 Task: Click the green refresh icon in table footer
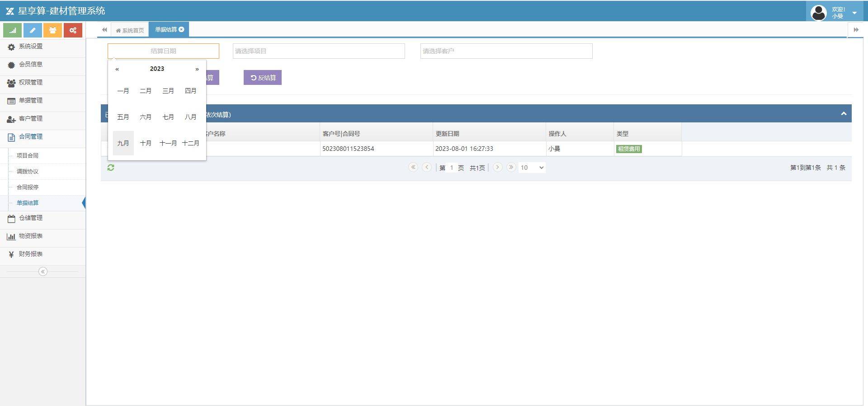pyautogui.click(x=111, y=168)
